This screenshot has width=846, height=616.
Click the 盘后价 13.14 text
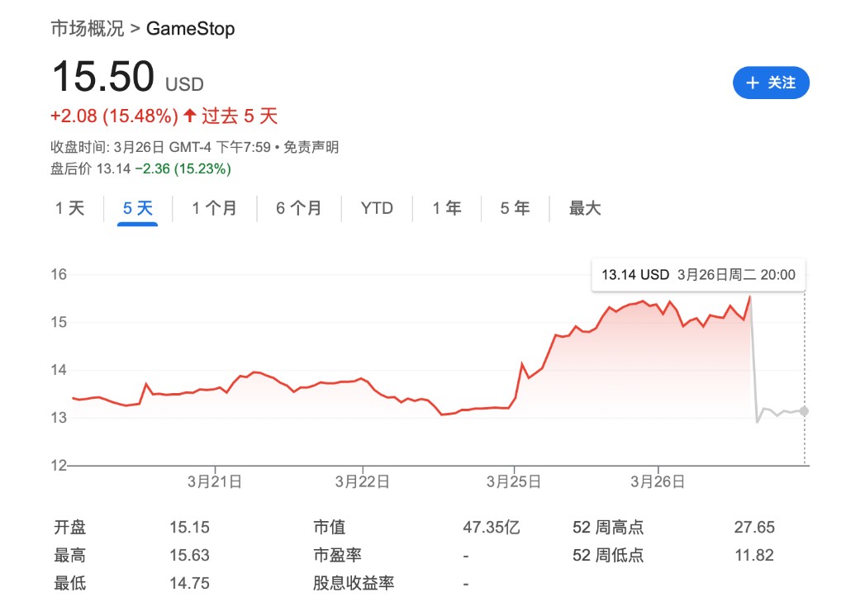(91, 168)
